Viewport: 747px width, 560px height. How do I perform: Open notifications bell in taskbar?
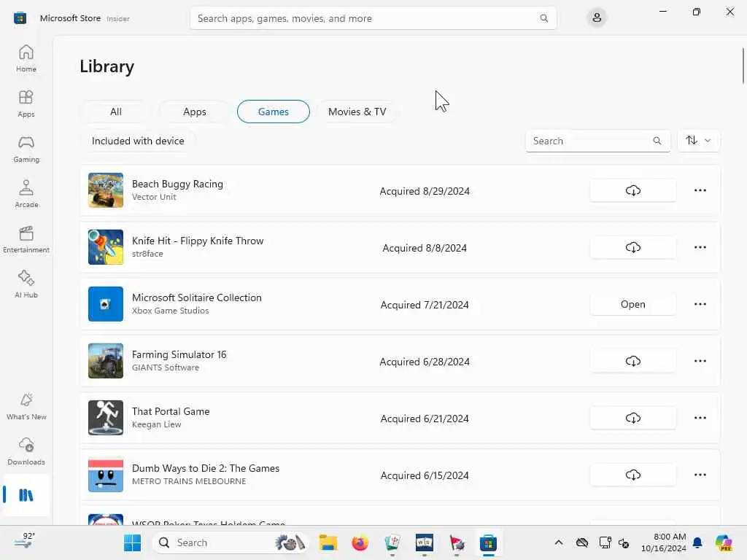pyautogui.click(x=697, y=542)
